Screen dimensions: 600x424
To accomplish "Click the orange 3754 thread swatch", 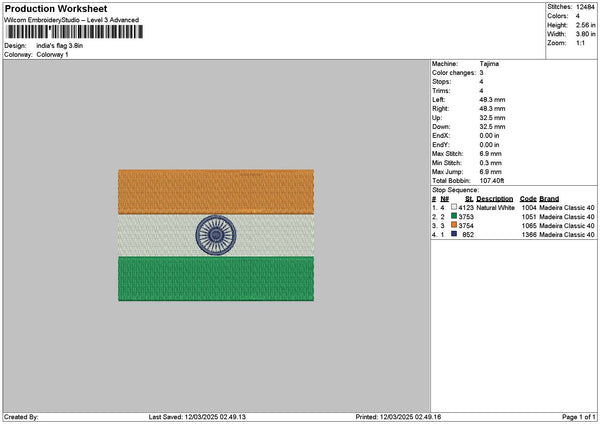I will [453, 226].
